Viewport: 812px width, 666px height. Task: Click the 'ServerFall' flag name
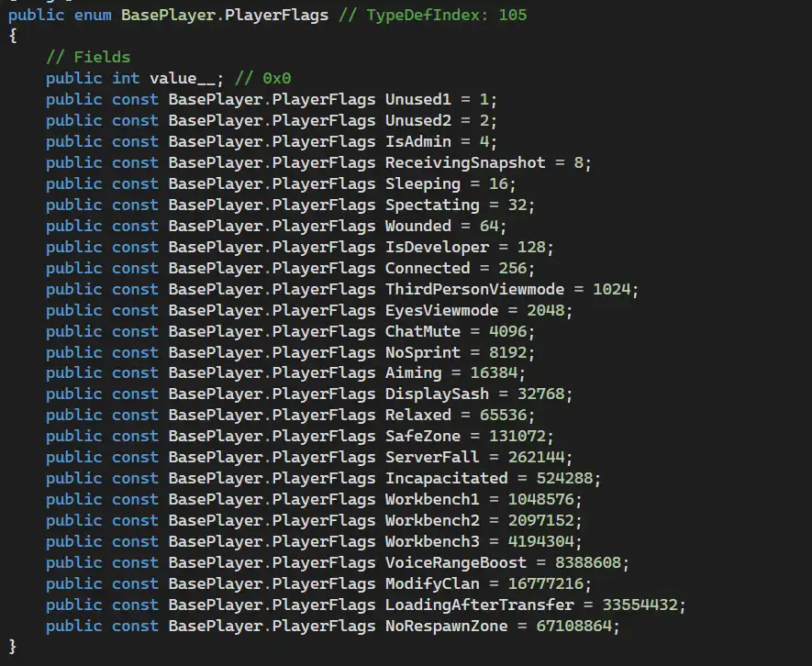432,457
